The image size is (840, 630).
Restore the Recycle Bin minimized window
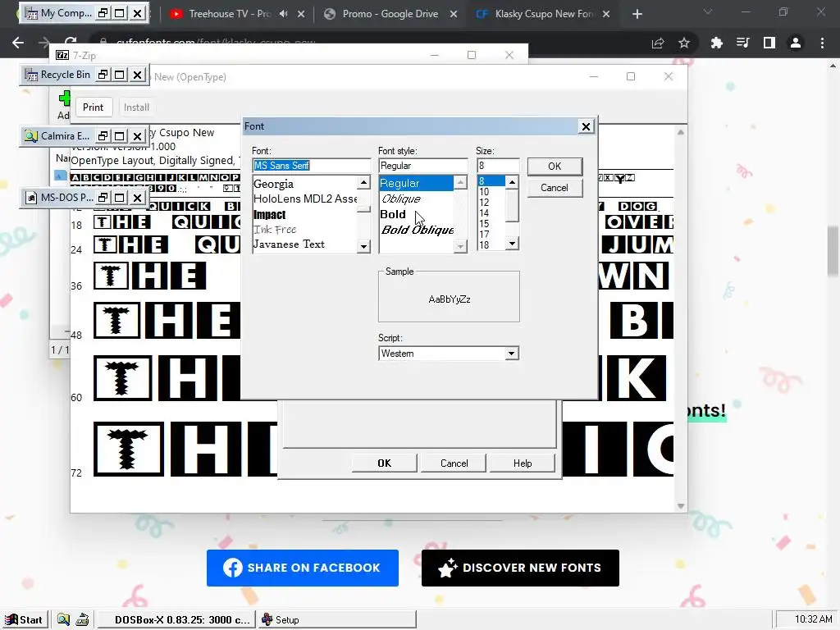click(x=103, y=75)
